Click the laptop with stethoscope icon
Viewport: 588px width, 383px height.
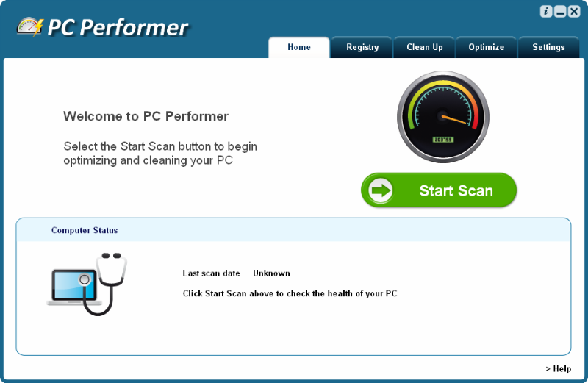pyautogui.click(x=87, y=284)
